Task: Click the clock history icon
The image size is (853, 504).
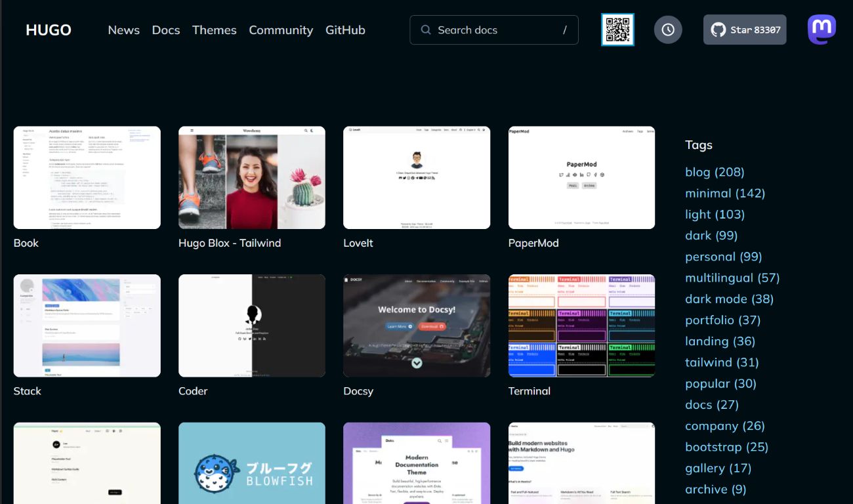Action: point(668,30)
